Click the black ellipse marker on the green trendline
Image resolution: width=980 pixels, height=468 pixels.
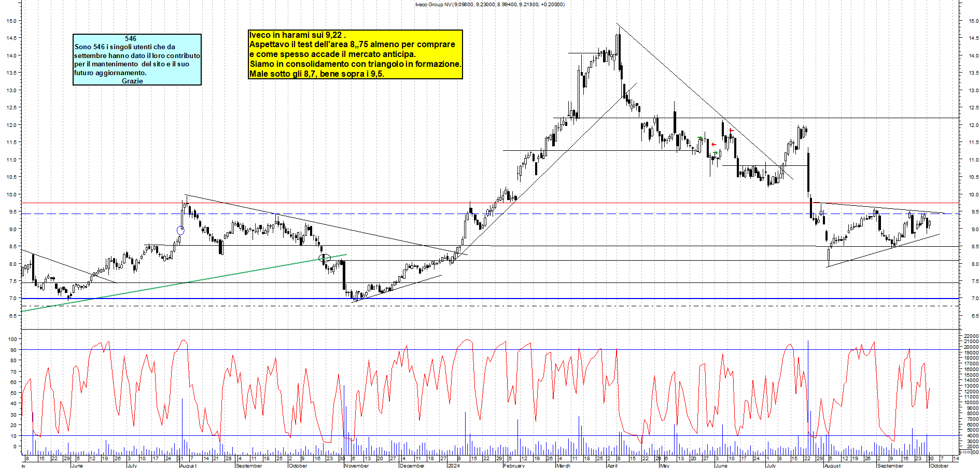pyautogui.click(x=325, y=258)
